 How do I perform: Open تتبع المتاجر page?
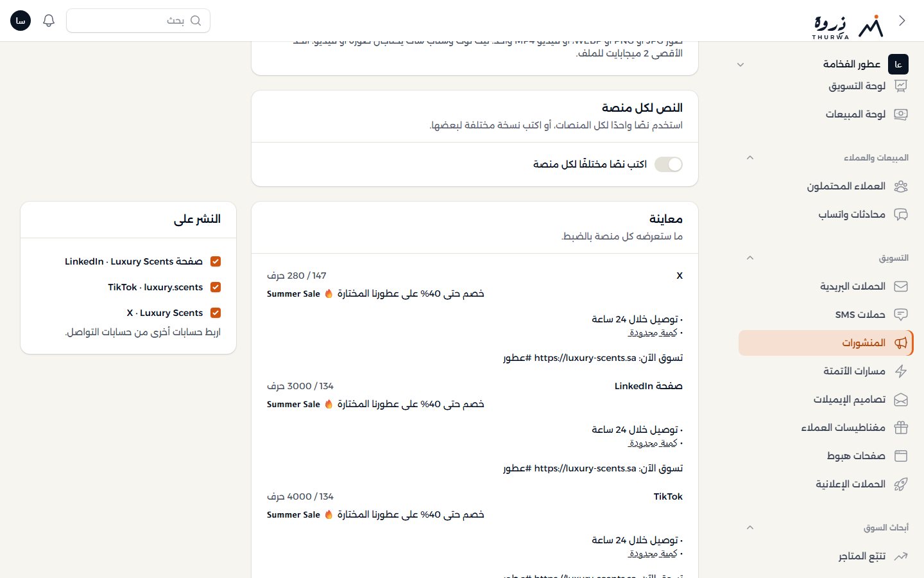[826, 556]
